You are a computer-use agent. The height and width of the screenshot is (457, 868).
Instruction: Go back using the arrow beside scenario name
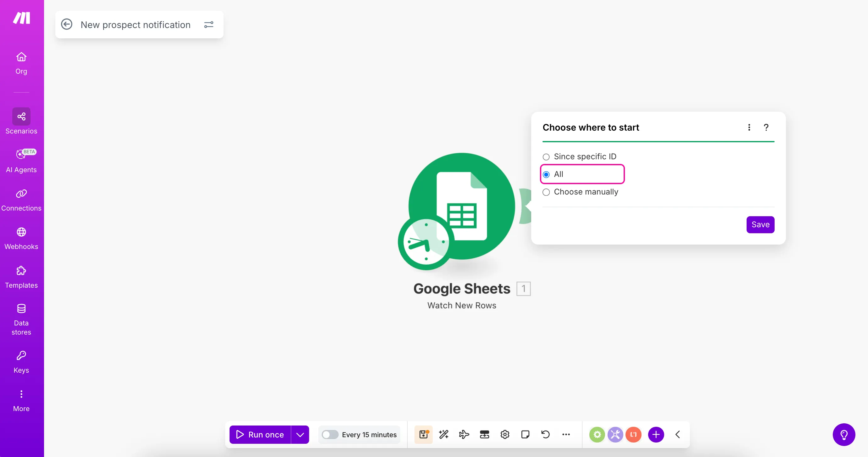(67, 24)
